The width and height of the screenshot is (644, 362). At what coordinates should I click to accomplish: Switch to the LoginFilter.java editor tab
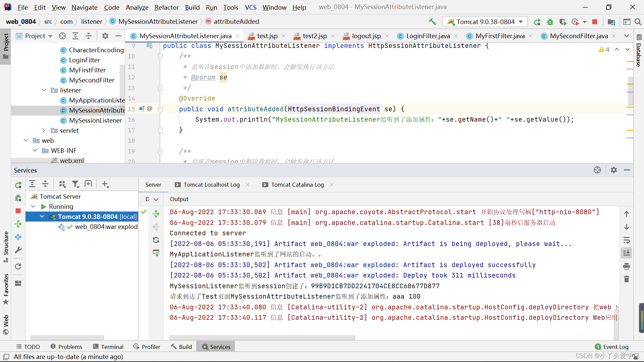point(428,36)
